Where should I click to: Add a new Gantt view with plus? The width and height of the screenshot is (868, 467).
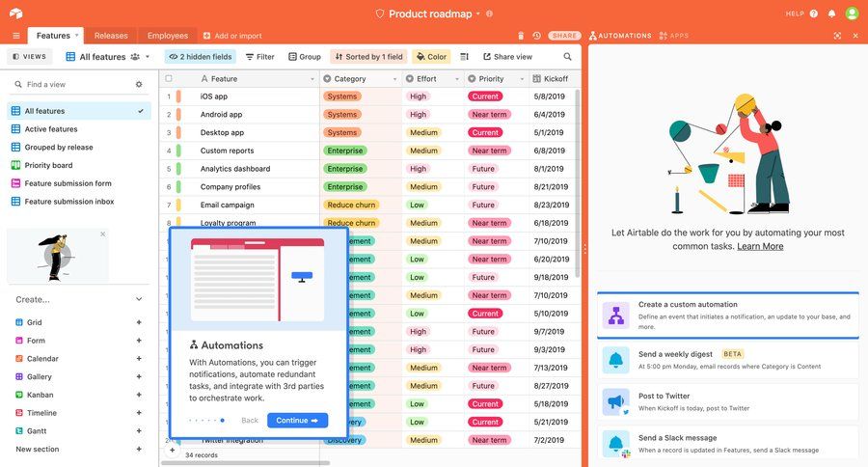[x=139, y=431]
